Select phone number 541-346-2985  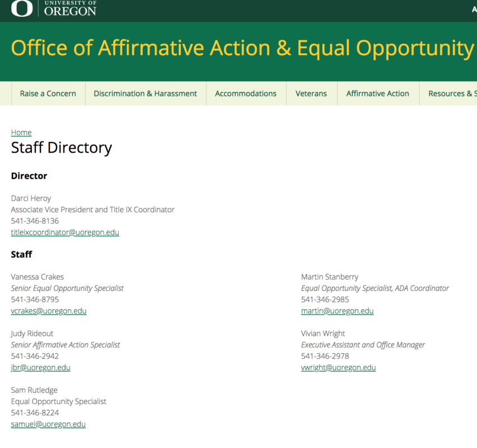click(x=325, y=299)
